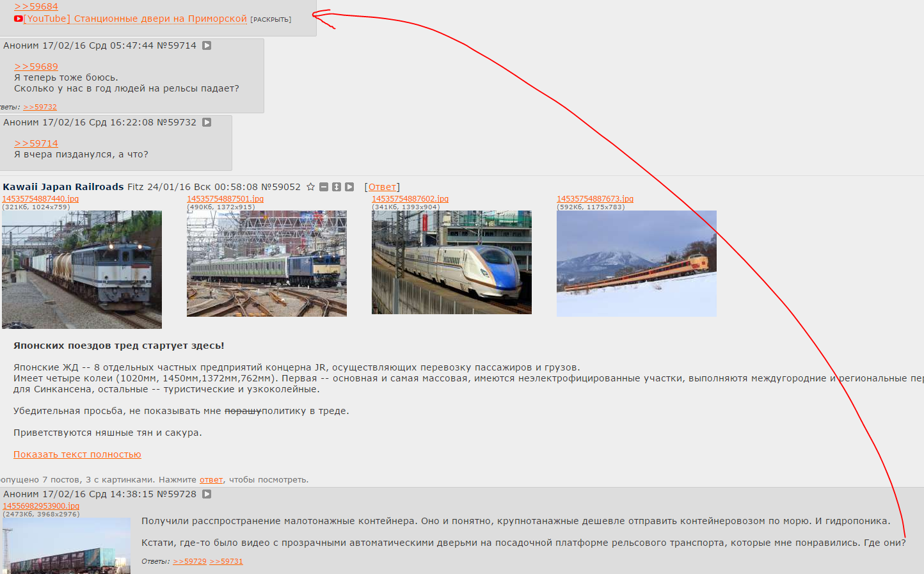Screen dimensions: 924x574
Task: Hide thread №59052 with the minus icon
Action: tap(324, 187)
